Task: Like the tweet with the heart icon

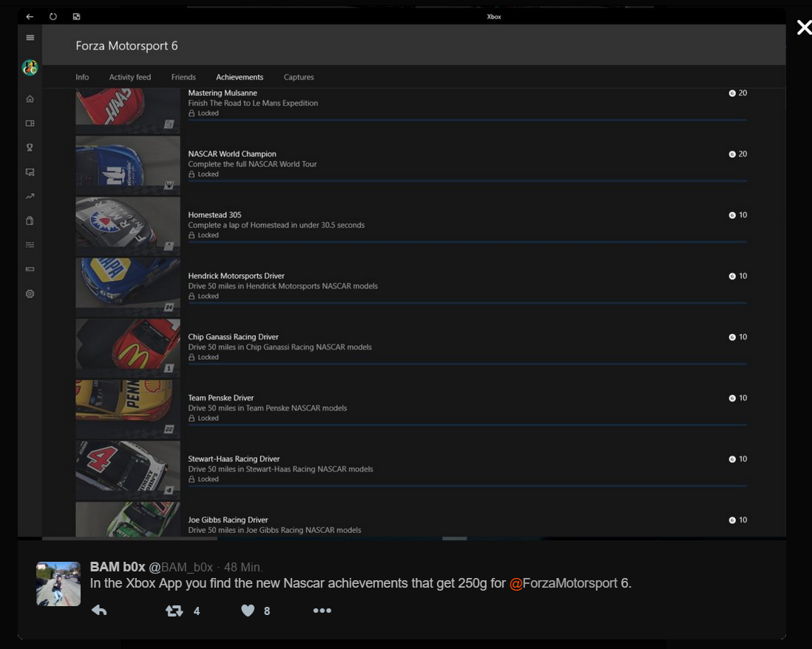Action: (248, 611)
